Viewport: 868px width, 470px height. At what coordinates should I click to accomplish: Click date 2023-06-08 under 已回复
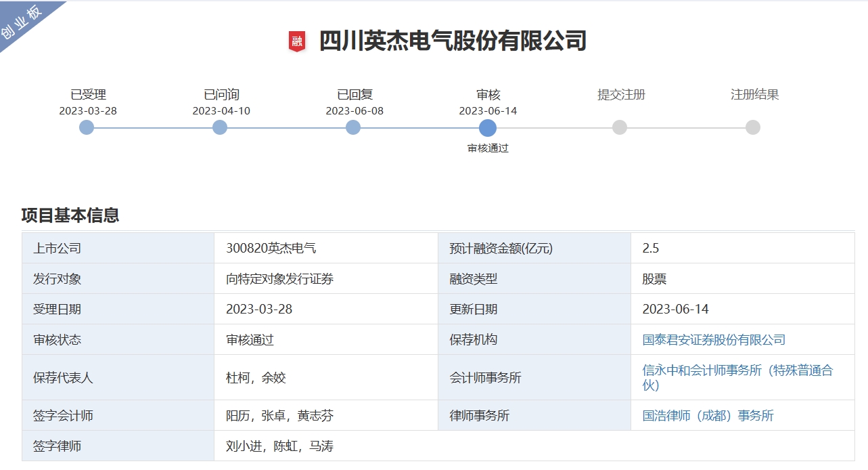point(355,110)
